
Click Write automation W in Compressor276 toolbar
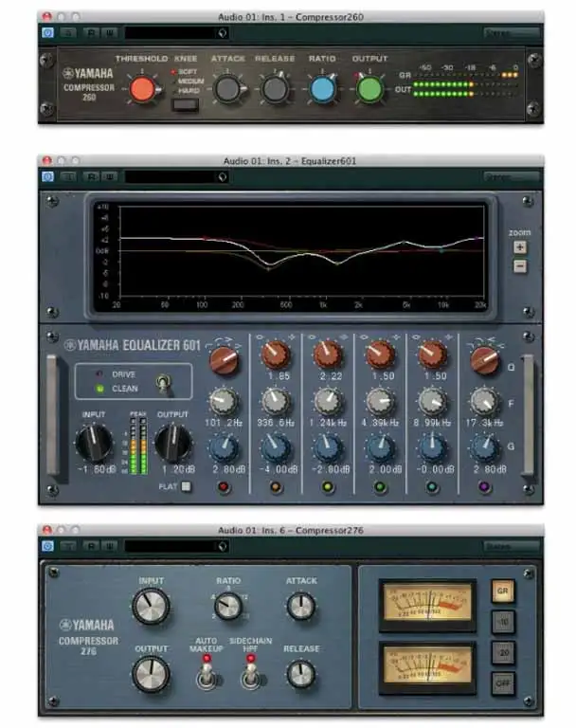tap(110, 546)
